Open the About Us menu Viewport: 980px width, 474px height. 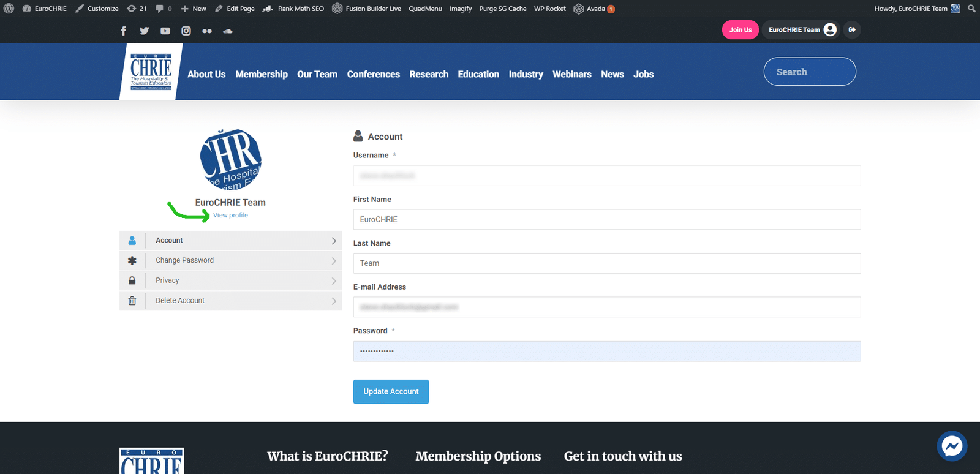coord(206,74)
